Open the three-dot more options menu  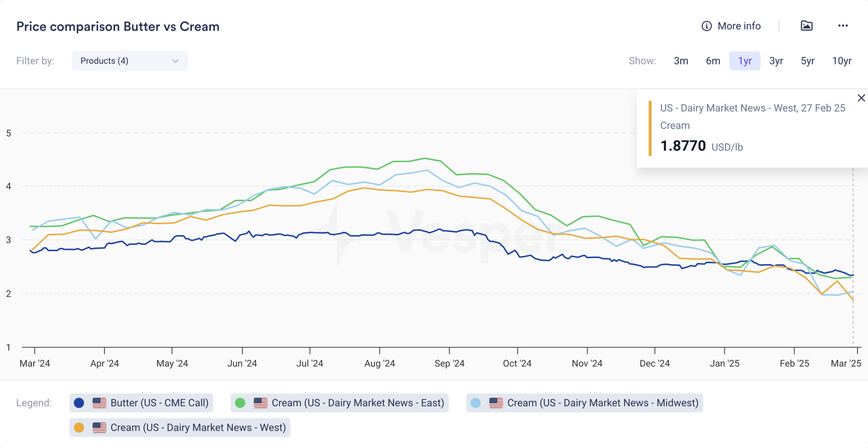843,26
